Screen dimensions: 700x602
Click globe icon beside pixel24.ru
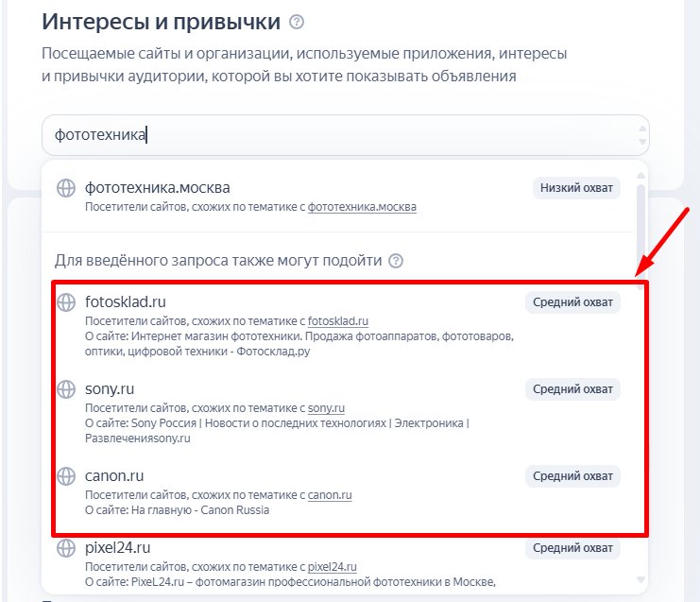point(66,547)
